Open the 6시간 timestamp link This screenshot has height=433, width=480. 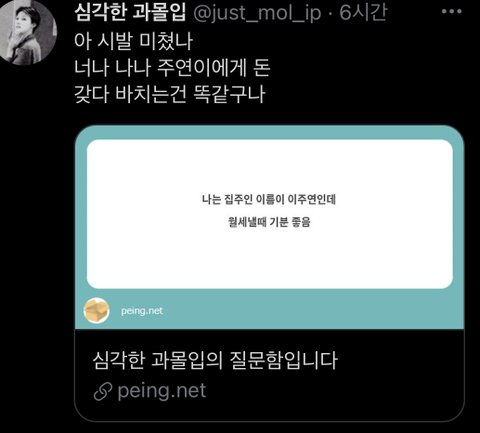363,12
